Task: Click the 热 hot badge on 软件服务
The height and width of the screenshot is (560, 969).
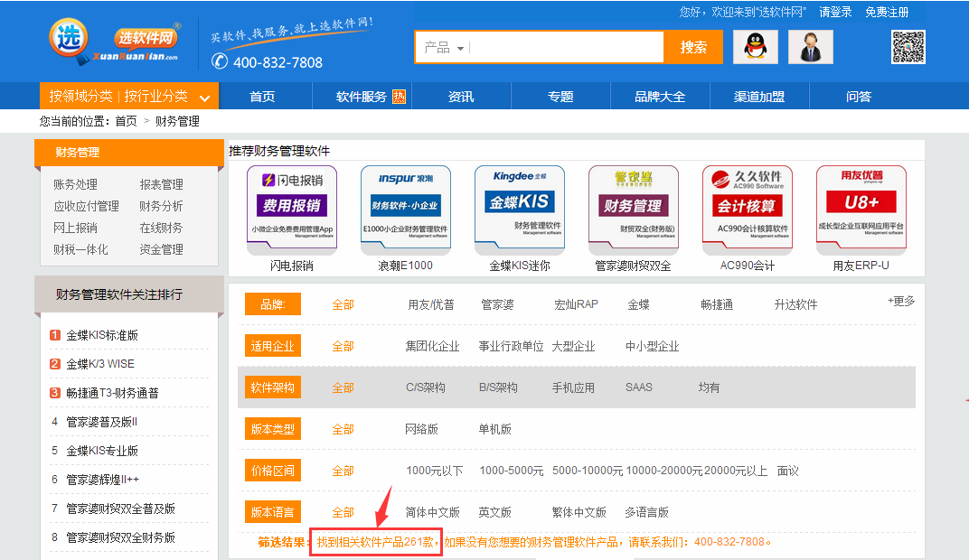Action: click(x=400, y=97)
